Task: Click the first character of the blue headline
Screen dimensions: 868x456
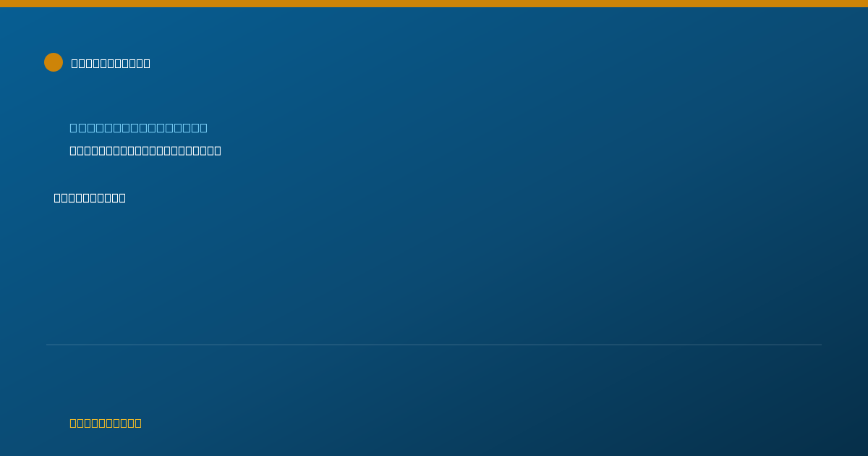Action: [74, 127]
